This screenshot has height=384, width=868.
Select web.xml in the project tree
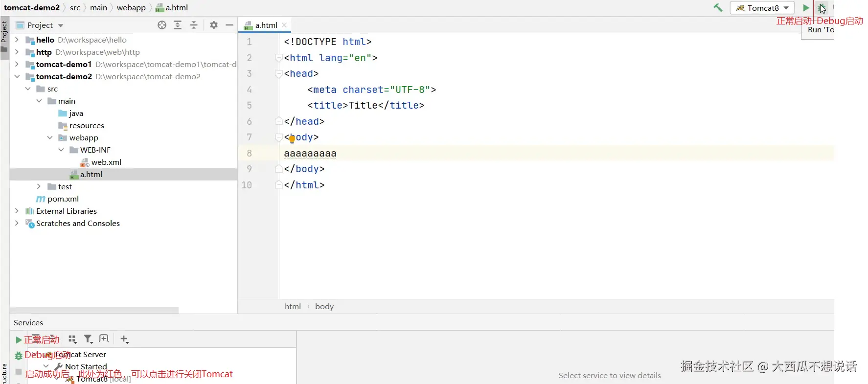point(106,162)
